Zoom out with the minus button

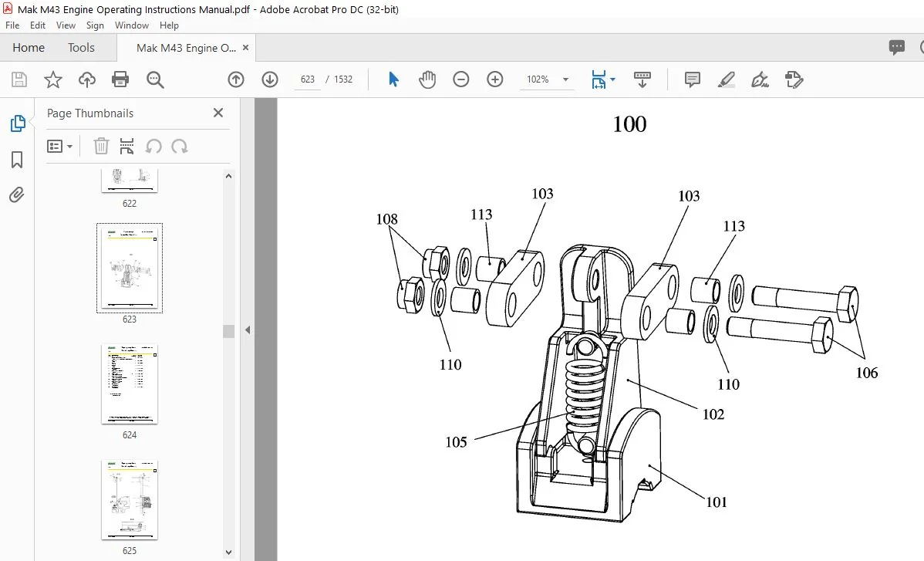coord(460,79)
